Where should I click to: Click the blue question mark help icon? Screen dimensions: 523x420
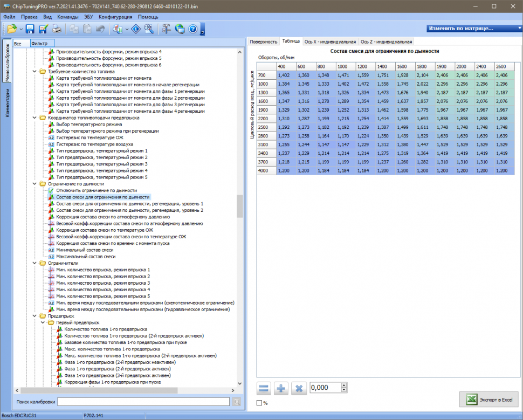(x=192, y=29)
